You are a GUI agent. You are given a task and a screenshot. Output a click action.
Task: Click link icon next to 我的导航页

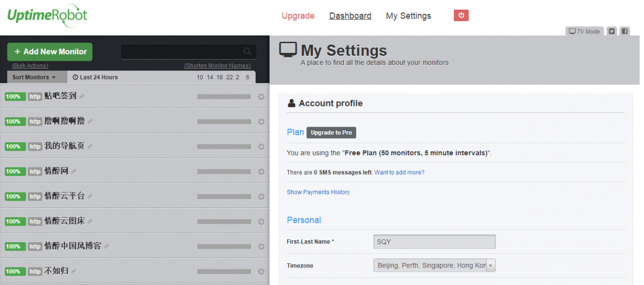[x=90, y=146]
